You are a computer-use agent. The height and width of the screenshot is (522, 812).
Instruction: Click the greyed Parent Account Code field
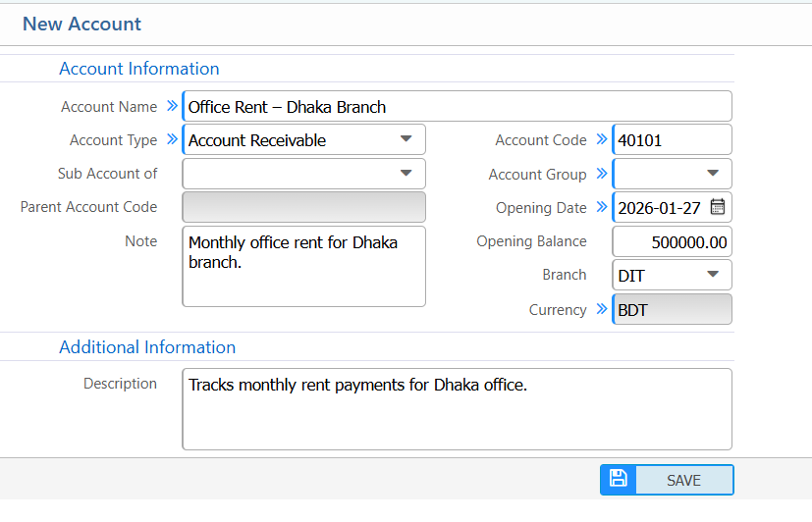(x=303, y=207)
